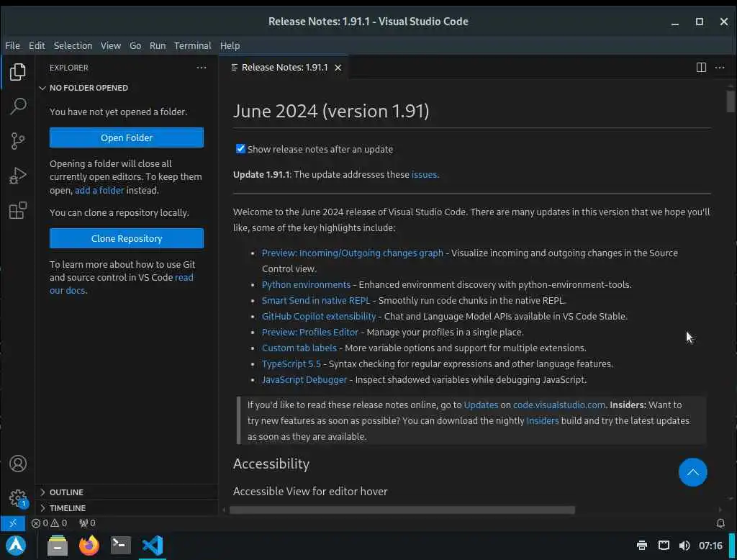The width and height of the screenshot is (737, 560).
Task: Open the Custom tab labels link
Action: point(299,348)
